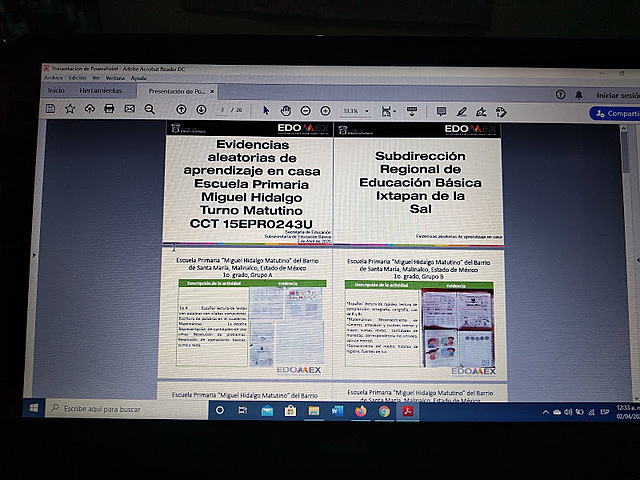Click the 1o. grado, Grupo B slide
Viewport: 640px width, 480px height.
(419, 314)
